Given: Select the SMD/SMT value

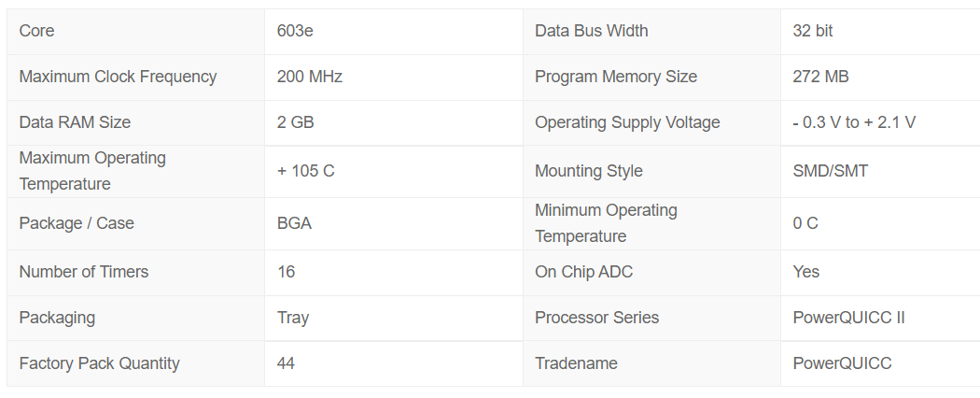Looking at the screenshot, I should tap(830, 171).
